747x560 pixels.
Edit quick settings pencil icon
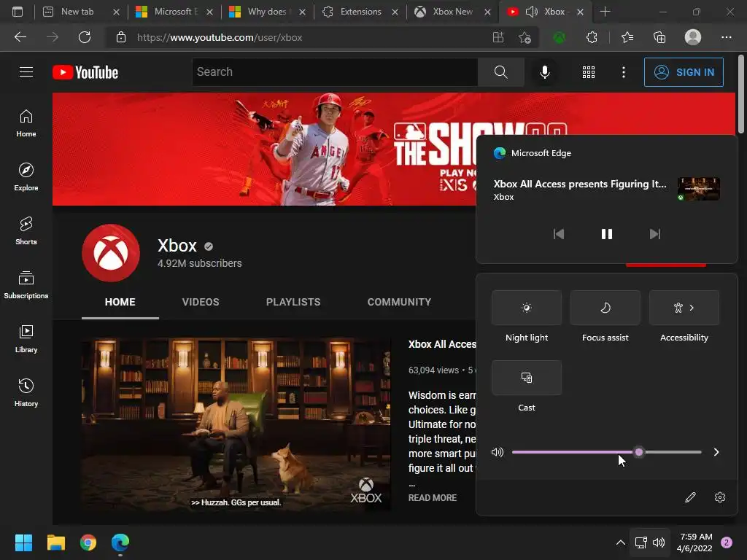pyautogui.click(x=690, y=497)
